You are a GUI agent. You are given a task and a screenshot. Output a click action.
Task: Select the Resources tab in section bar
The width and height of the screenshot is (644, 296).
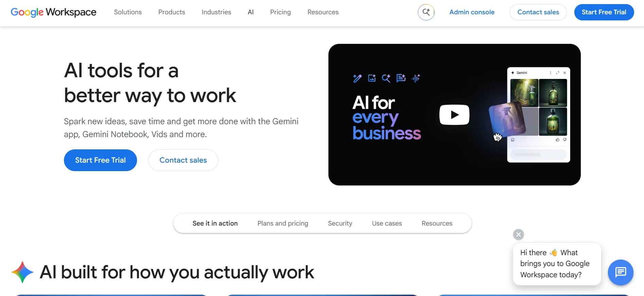point(437,224)
